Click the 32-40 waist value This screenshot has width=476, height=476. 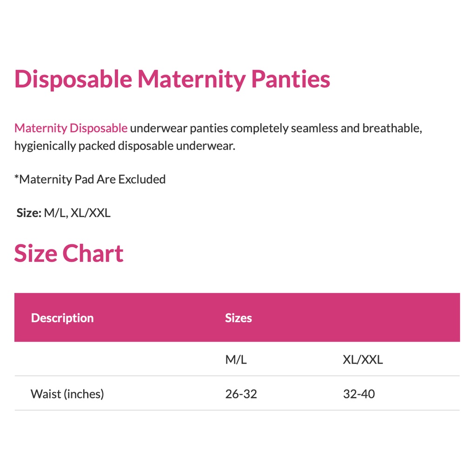pos(359,394)
